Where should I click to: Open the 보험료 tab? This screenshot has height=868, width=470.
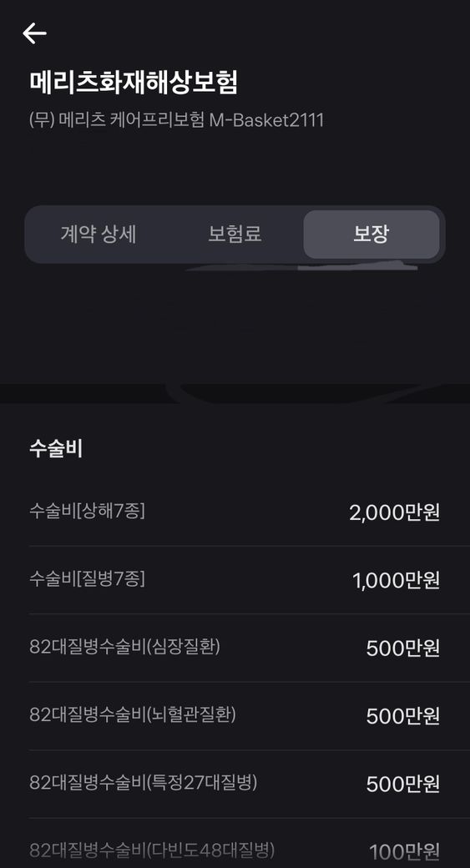[x=235, y=235]
